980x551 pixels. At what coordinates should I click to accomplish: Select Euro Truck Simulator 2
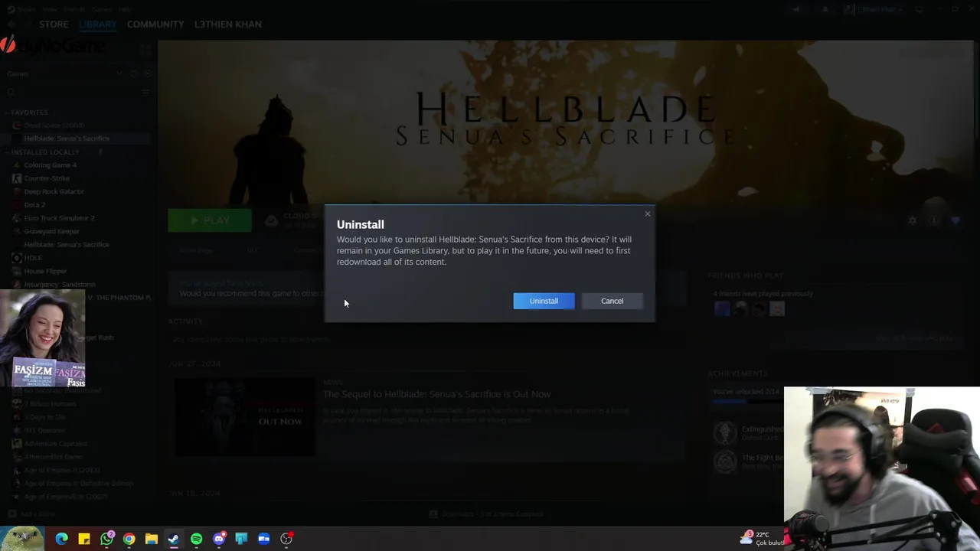(59, 218)
